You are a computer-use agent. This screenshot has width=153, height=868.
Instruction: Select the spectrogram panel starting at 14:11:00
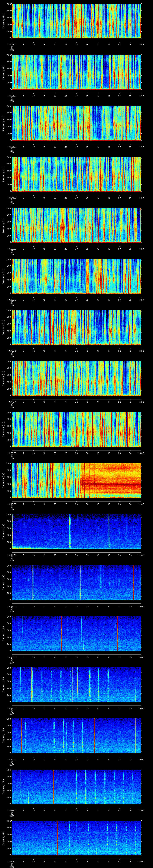(77, 531)
